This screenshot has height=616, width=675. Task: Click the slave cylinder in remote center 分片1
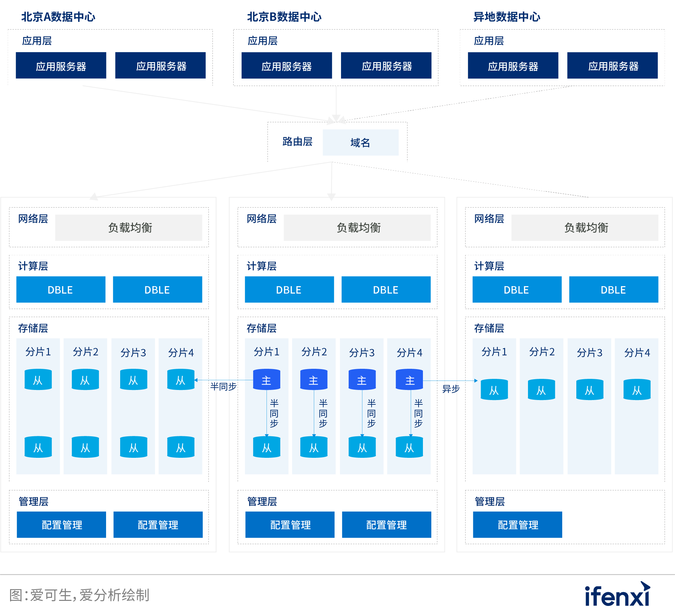[x=494, y=390]
